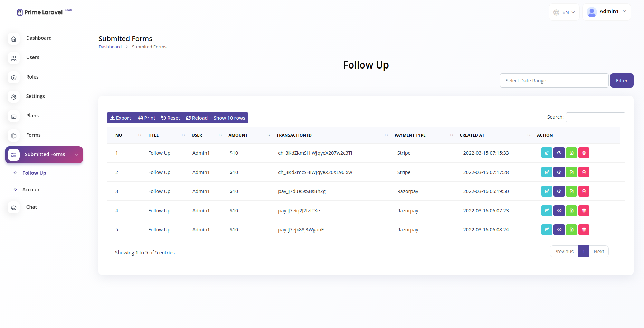The width and height of the screenshot is (644, 328).
Task: Open the EN language dropdown
Action: [x=564, y=12]
